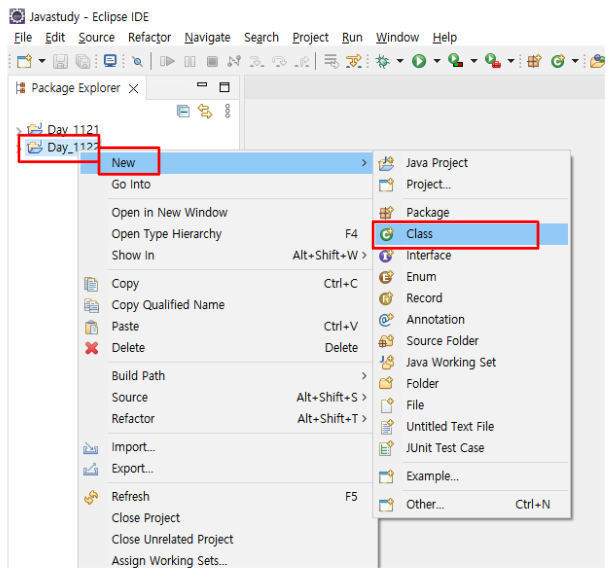
Task: Click Skip All Breakpoints icon
Action: tap(138, 61)
